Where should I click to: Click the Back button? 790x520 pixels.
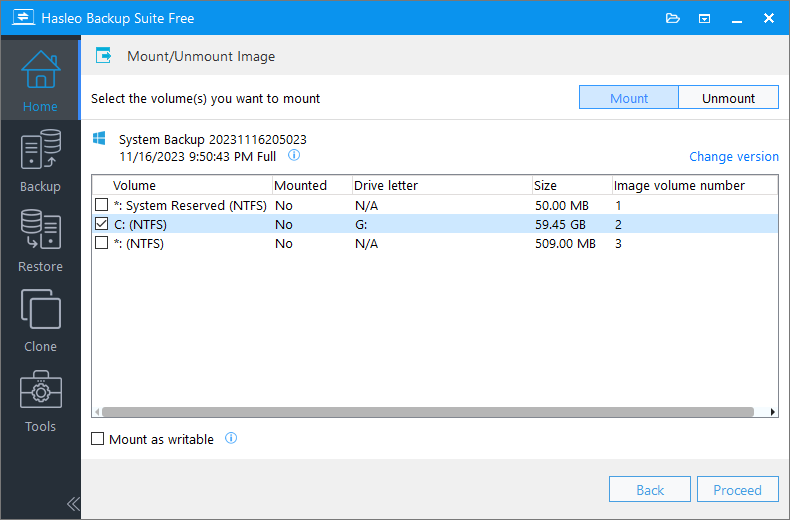pyautogui.click(x=650, y=489)
